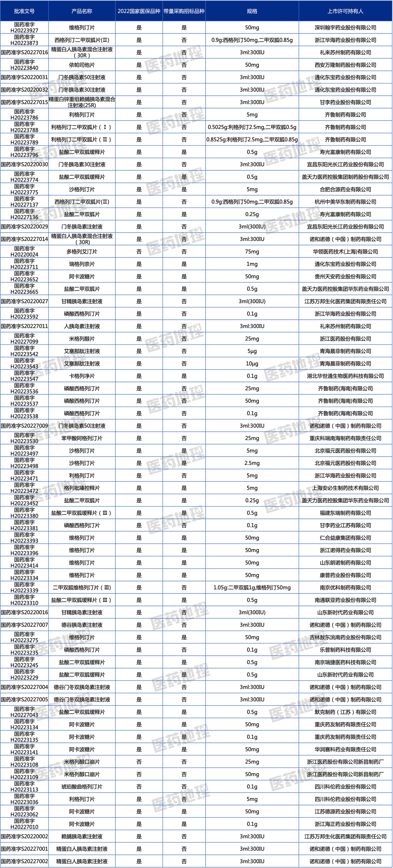Click first row cell under 上市许可持有人

pyautogui.click(x=345, y=27)
